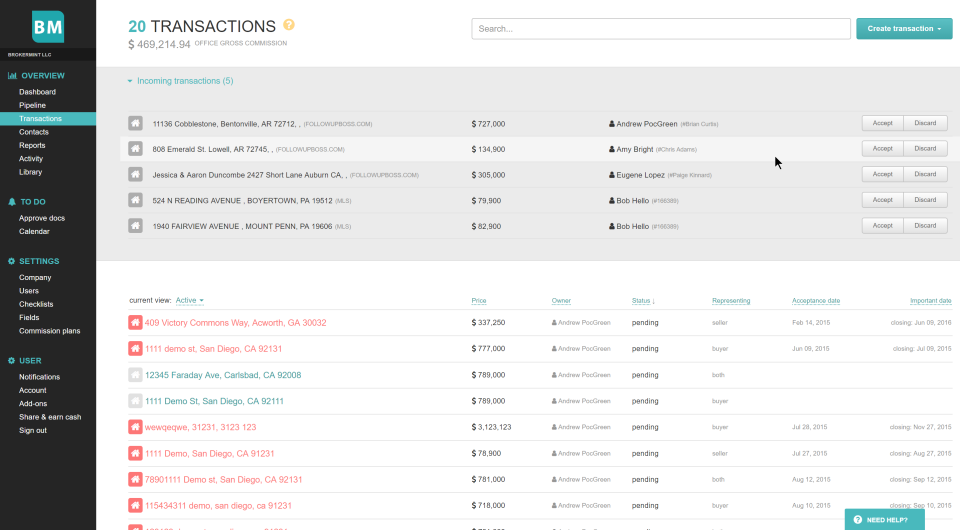Click the yellow help icon beside Transactions heading
Image resolution: width=960 pixels, height=530 pixels.
pyautogui.click(x=289, y=25)
